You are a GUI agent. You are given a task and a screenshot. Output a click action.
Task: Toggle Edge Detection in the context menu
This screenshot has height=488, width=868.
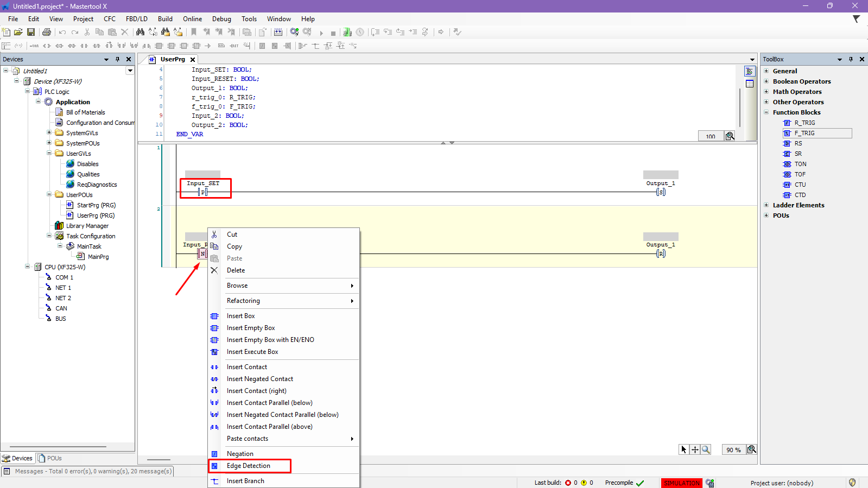[x=249, y=466]
